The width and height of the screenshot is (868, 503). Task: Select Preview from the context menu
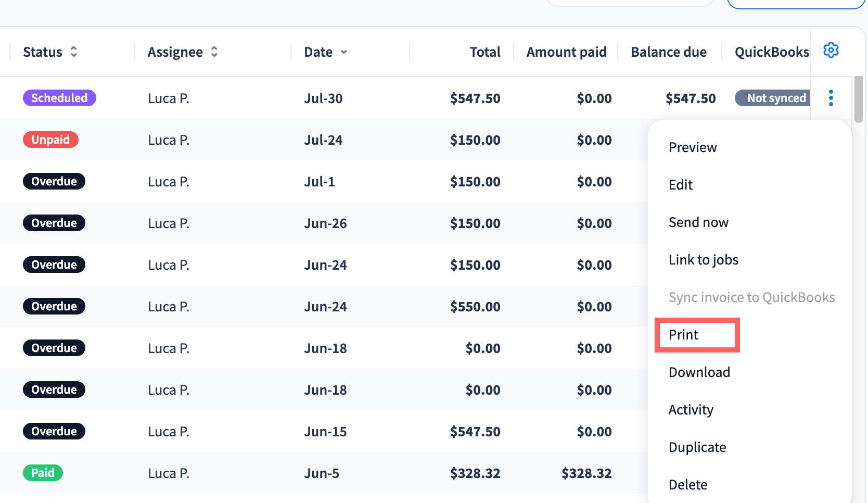click(x=693, y=147)
